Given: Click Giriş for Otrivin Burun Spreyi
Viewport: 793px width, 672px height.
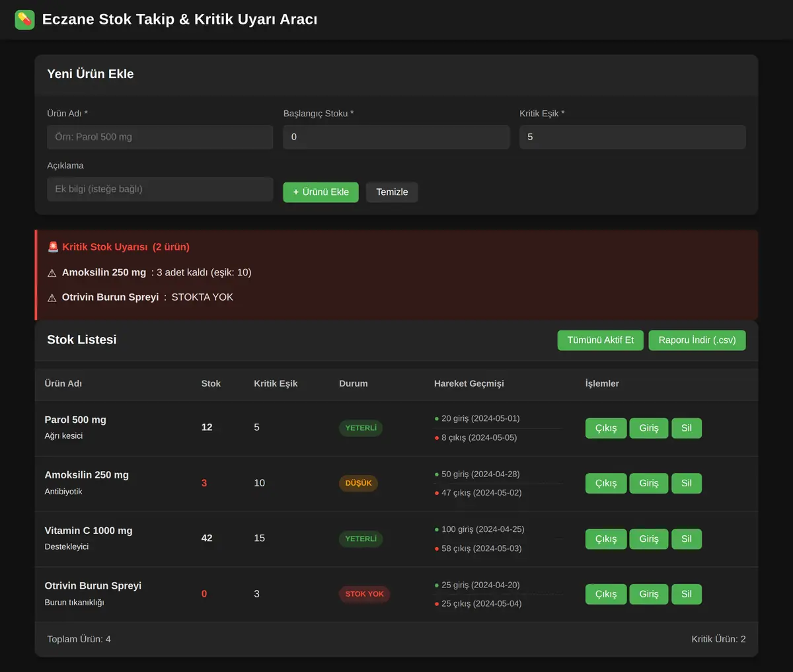Looking at the screenshot, I should click(649, 594).
